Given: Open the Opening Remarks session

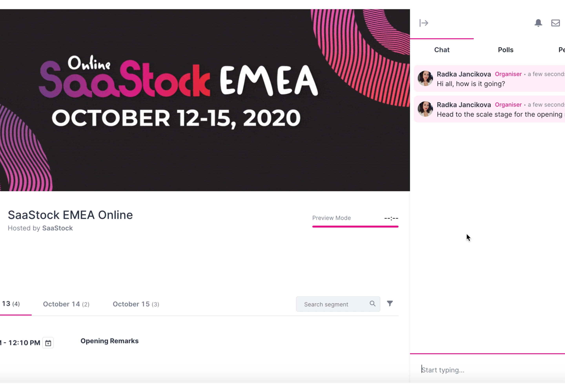Looking at the screenshot, I should (x=110, y=341).
